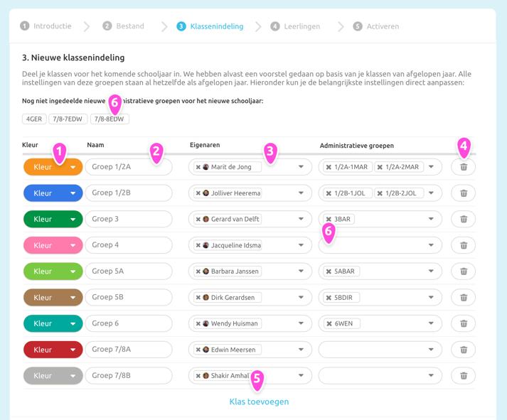Expand administrative groups dropdown for Groep 6
Screen dimensions: 507x420
pos(430,323)
